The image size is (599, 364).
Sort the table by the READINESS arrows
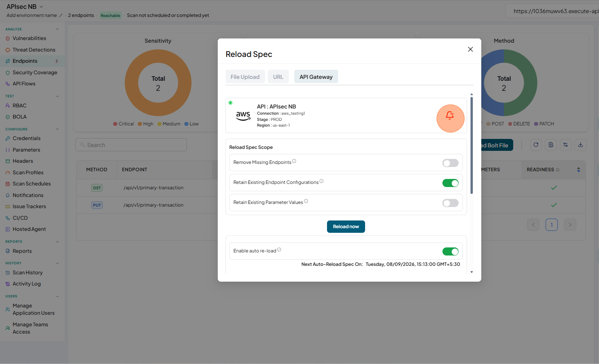[579, 170]
